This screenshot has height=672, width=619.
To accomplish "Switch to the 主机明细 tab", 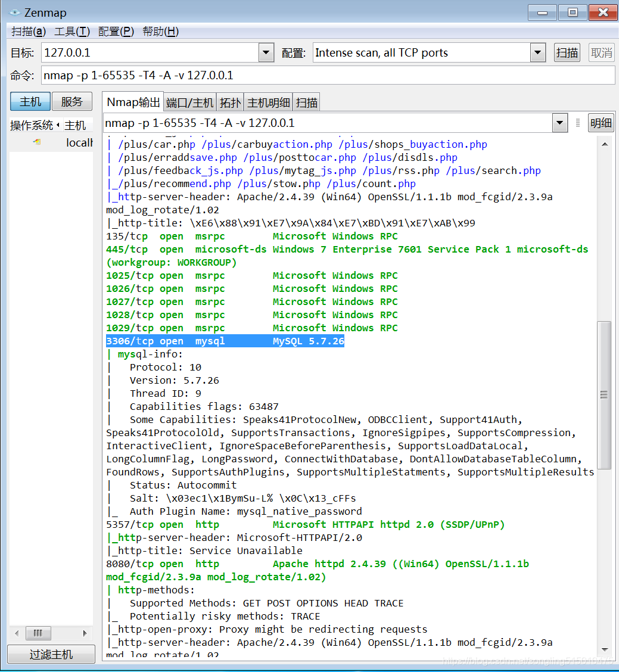I will click(268, 103).
